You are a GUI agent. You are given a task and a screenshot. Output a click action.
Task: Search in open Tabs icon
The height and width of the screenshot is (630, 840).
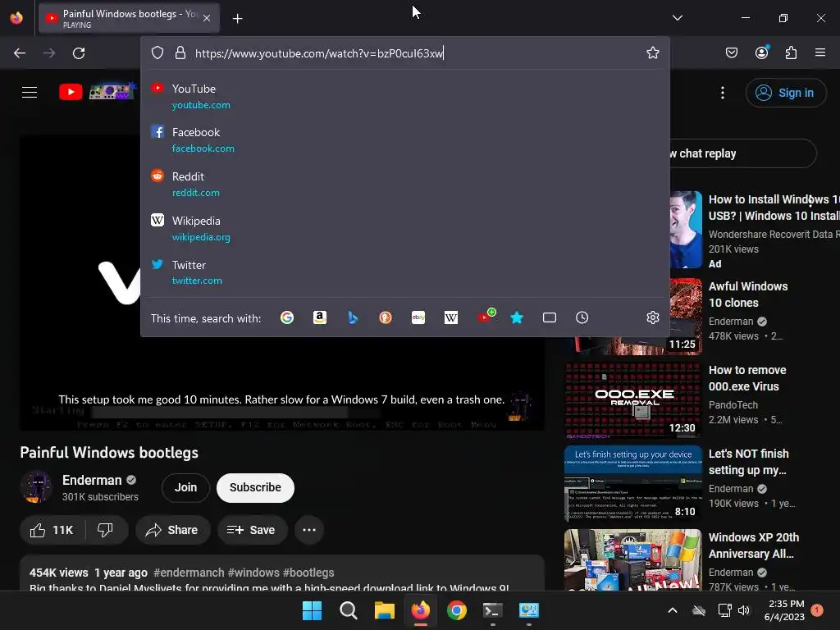pyautogui.click(x=550, y=317)
